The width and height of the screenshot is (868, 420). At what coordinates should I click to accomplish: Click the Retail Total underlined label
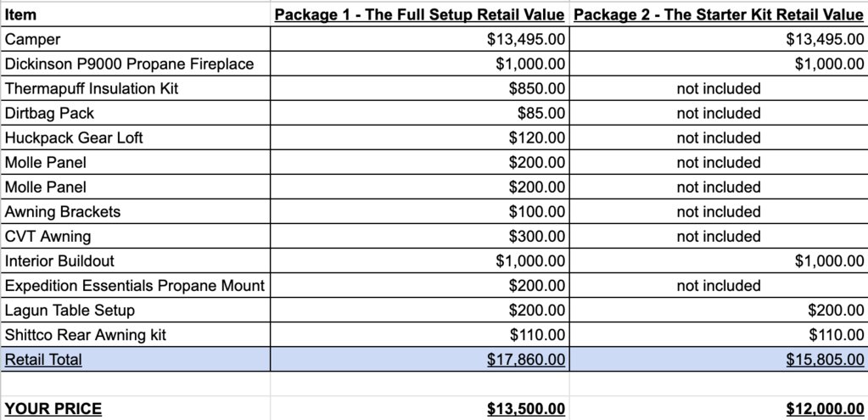(x=43, y=360)
